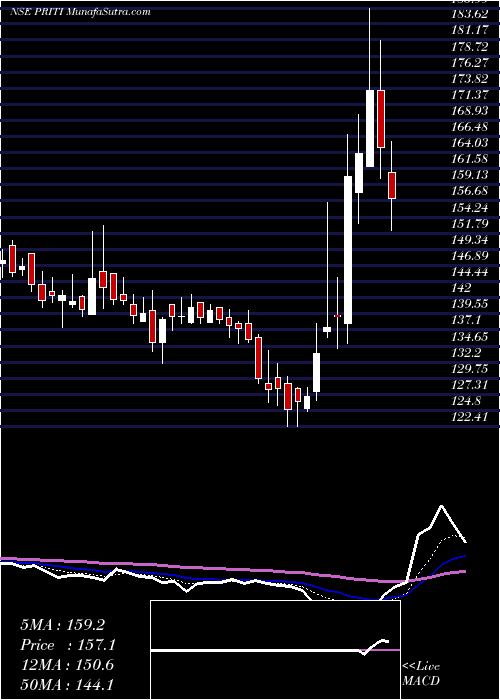Image resolution: width=500 pixels, height=700 pixels.
Task: Click the last red candle near 157
Action: (392, 185)
